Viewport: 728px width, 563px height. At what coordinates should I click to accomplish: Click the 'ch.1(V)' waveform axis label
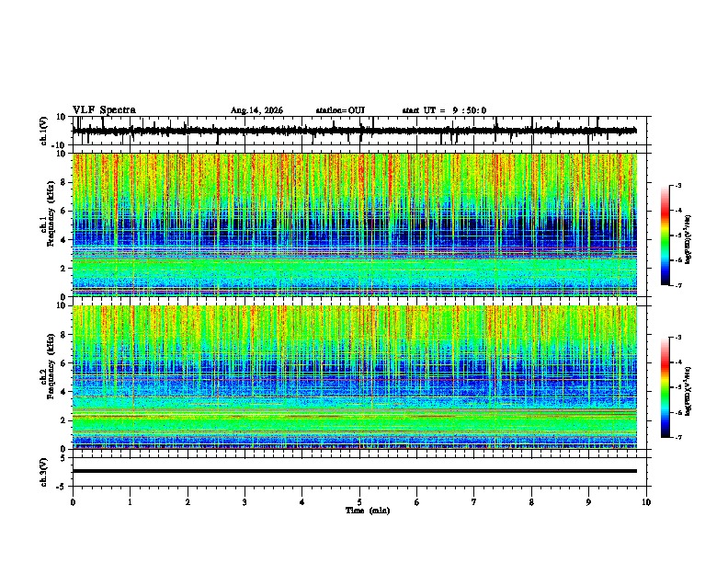pos(44,131)
